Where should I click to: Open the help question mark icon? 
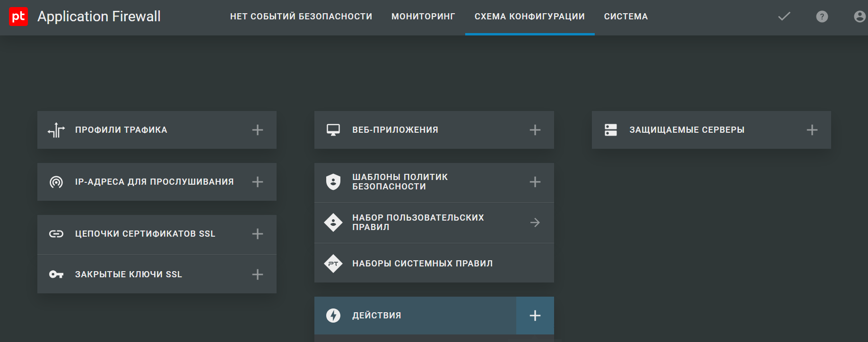(822, 17)
